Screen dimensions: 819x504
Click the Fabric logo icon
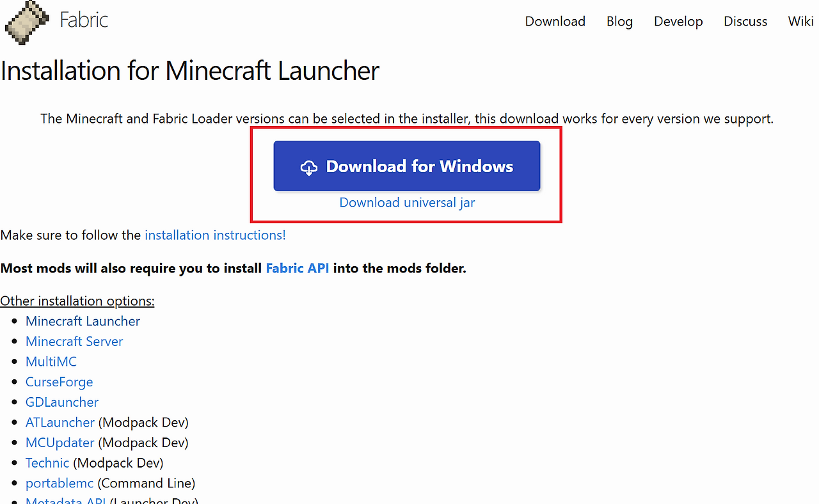[x=27, y=22]
